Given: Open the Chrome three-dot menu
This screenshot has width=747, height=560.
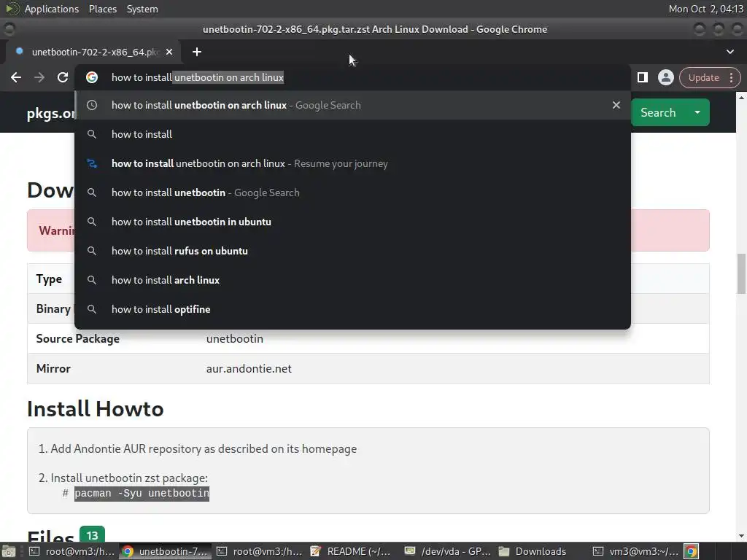Looking at the screenshot, I should [731, 77].
